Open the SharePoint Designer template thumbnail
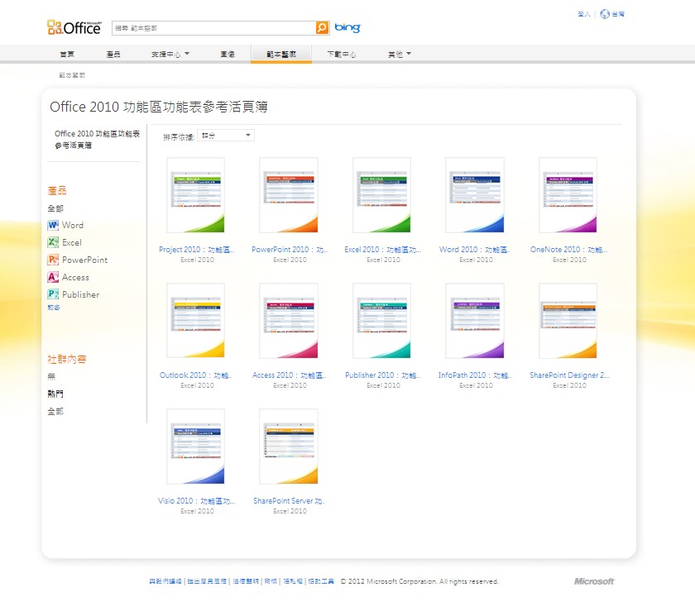 tap(568, 321)
